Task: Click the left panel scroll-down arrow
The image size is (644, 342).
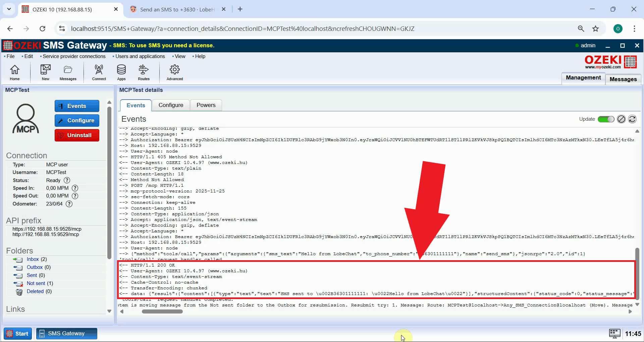Action: pos(109,311)
